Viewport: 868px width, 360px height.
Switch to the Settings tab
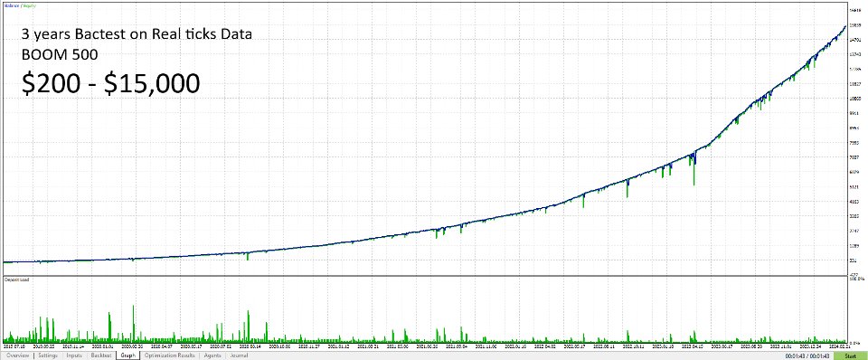click(x=47, y=355)
